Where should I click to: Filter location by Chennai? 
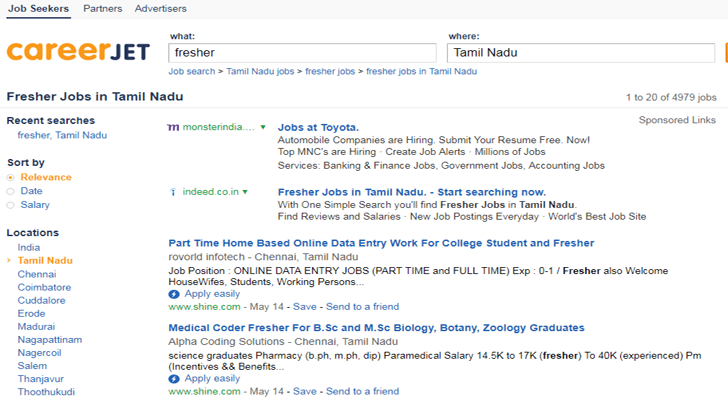tap(37, 274)
